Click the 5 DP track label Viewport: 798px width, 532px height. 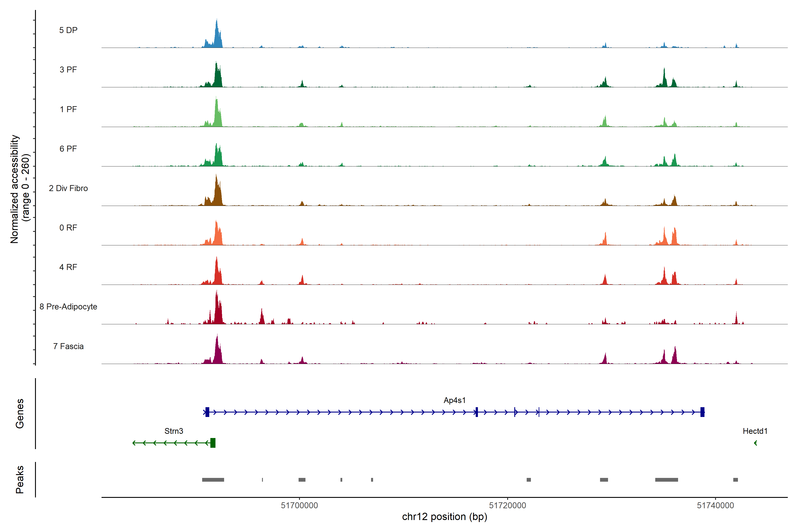[68, 30]
